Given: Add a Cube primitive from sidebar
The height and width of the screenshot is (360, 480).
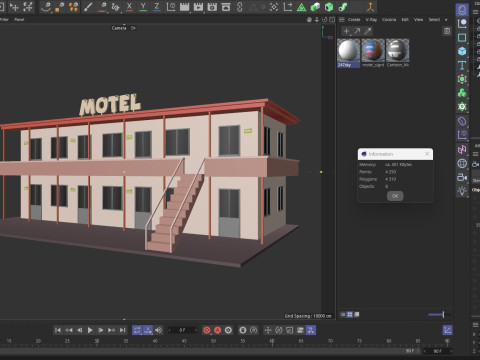Looking at the screenshot, I should pos(462,51).
